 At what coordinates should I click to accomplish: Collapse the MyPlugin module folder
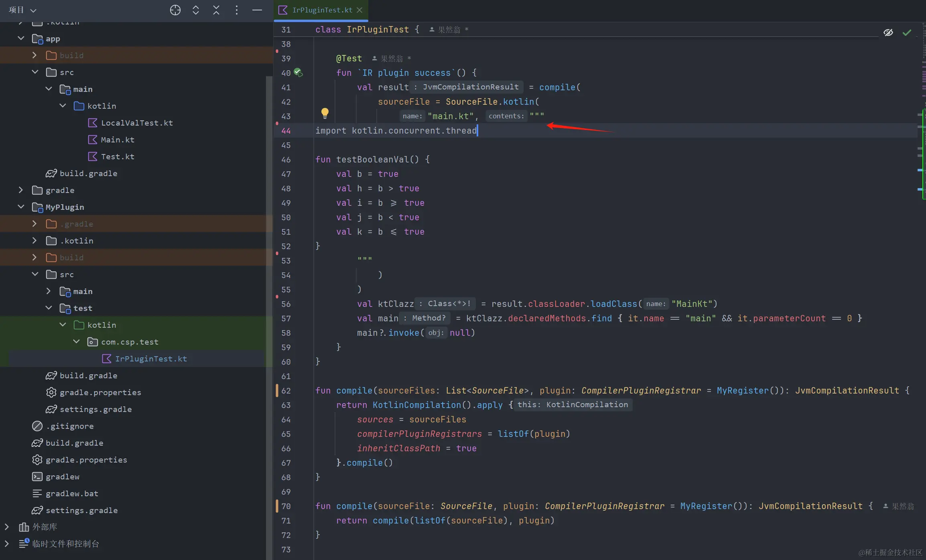(x=21, y=207)
